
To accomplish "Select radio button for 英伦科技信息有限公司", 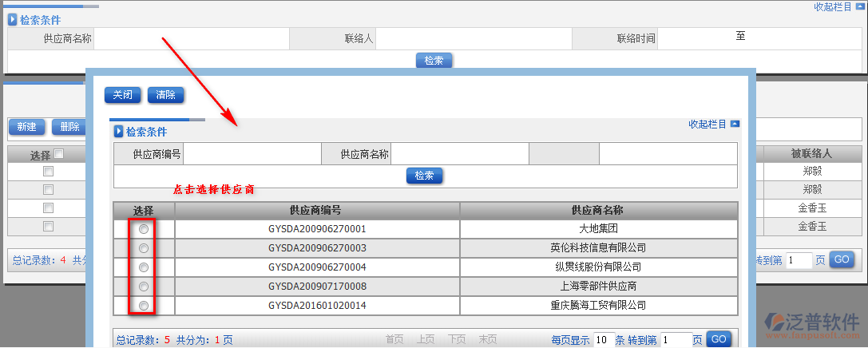I will 144,248.
